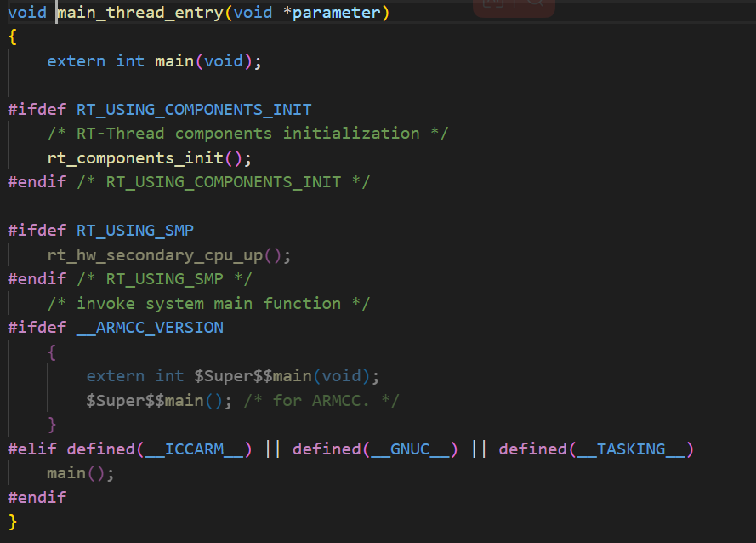Screen dimensions: 756x543
Task: Click the standalone 'main();' call statement
Action: coord(81,473)
